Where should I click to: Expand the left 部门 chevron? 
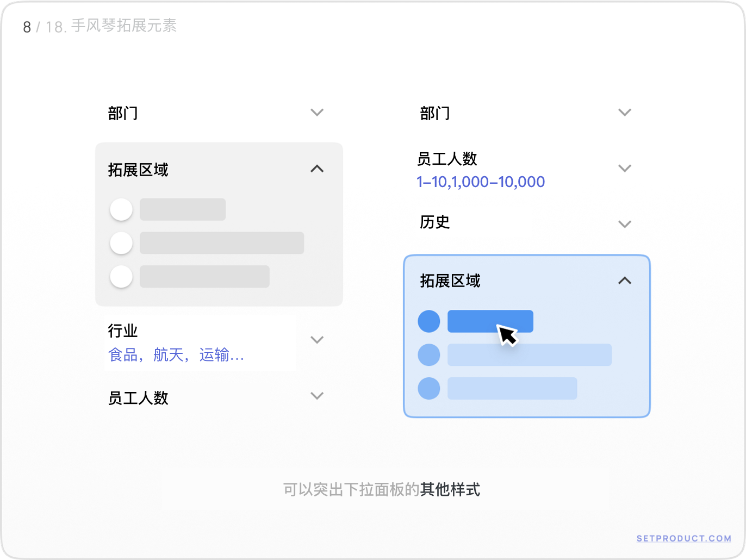click(317, 113)
